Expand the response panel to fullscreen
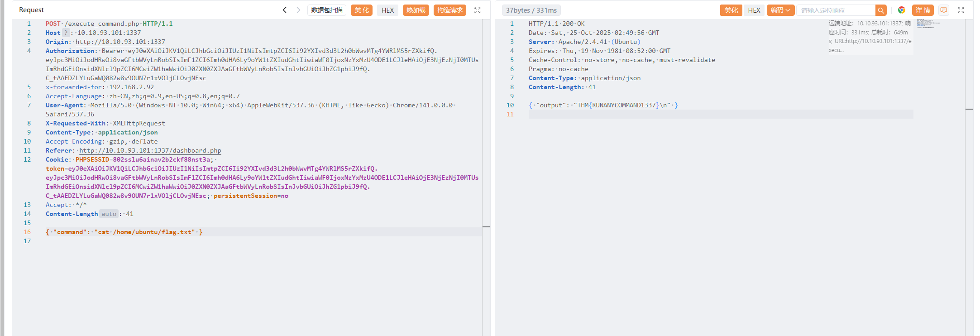980x336 pixels. pyautogui.click(x=961, y=10)
